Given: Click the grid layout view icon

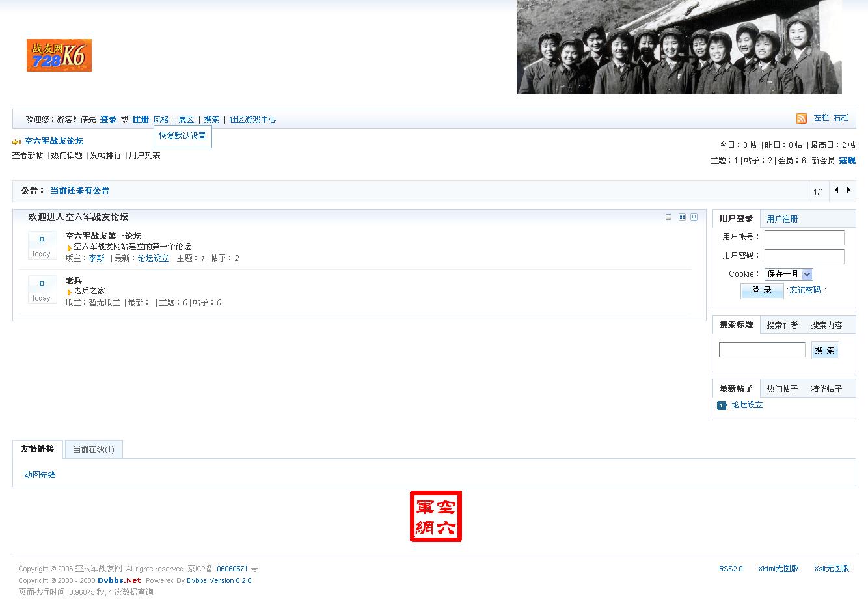Looking at the screenshot, I should click(682, 217).
